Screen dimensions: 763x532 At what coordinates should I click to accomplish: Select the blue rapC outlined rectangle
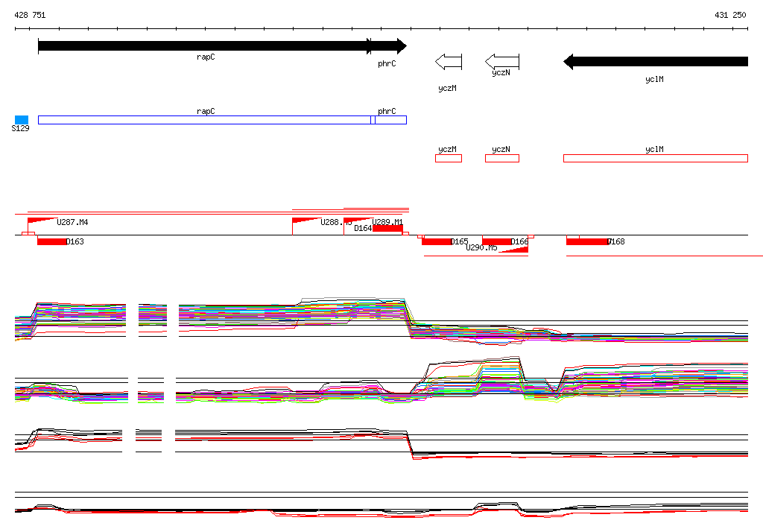click(204, 120)
